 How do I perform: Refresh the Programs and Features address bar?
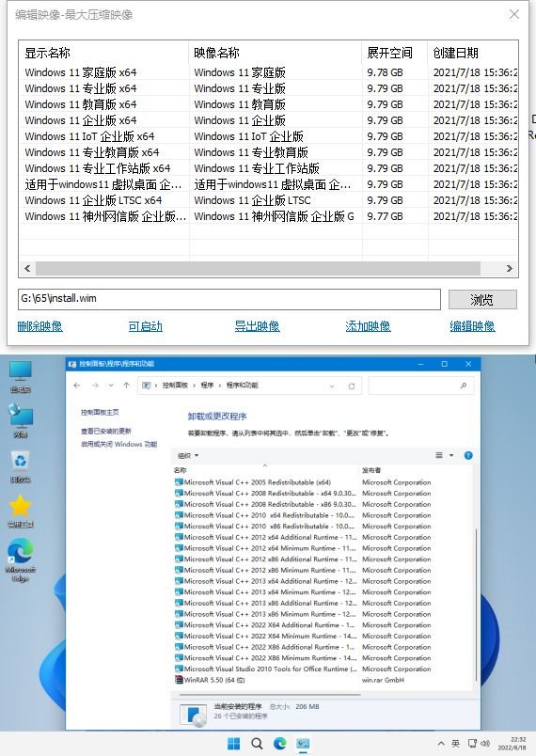pyautogui.click(x=352, y=386)
